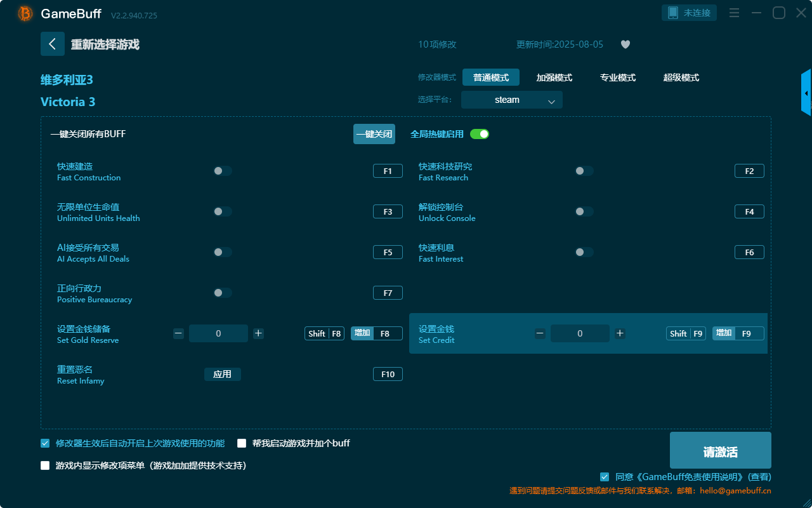Click F10 hotkey for Reset Infamy
The image size is (812, 508).
(x=388, y=374)
